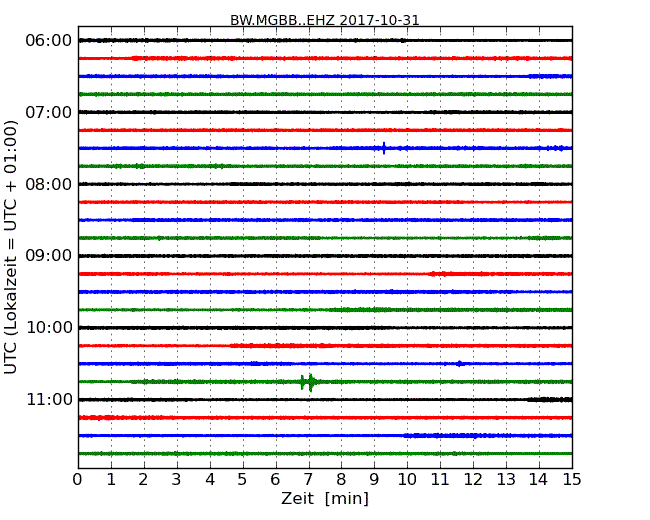Click the x-axis tick label 13
This screenshot has height=520, width=650.
point(506,480)
